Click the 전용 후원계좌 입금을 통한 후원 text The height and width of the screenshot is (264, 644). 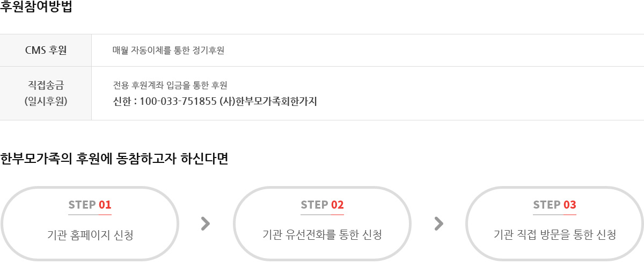point(170,85)
